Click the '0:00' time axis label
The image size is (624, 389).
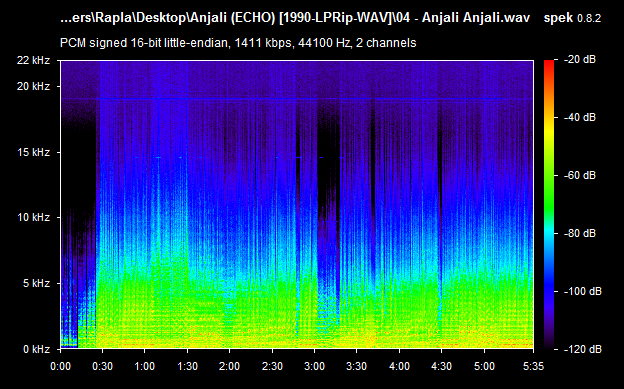[x=60, y=366]
